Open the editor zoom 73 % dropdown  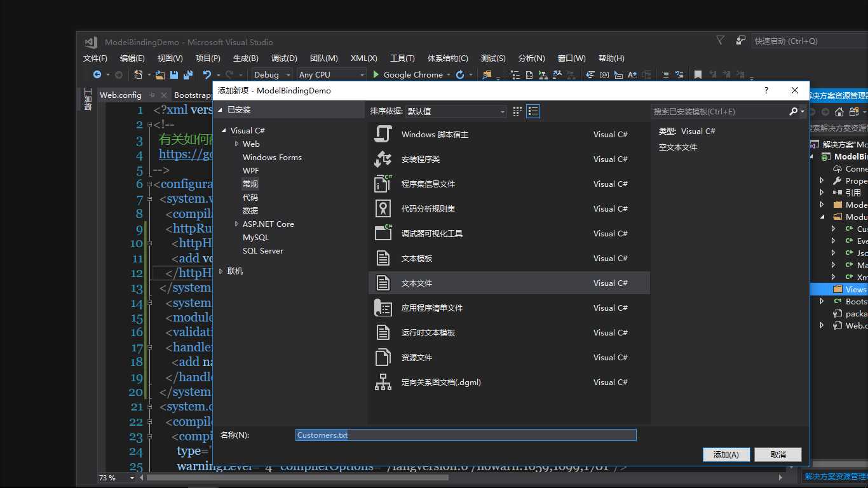(132, 478)
